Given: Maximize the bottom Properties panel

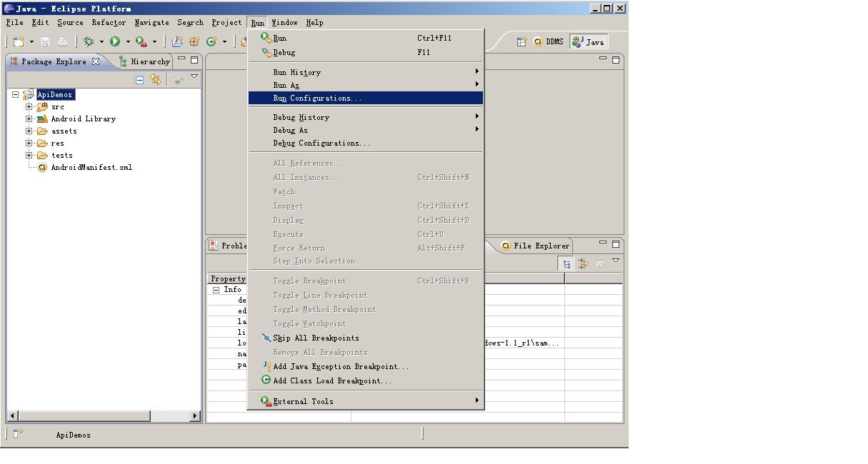Looking at the screenshot, I should click(x=616, y=244).
